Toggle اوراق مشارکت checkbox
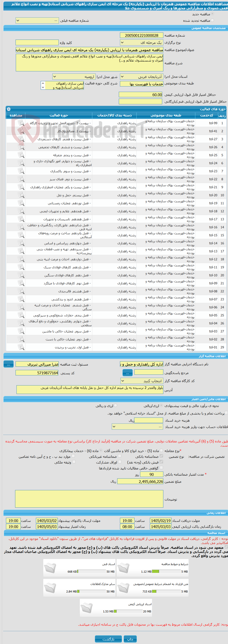 [120, 462]
